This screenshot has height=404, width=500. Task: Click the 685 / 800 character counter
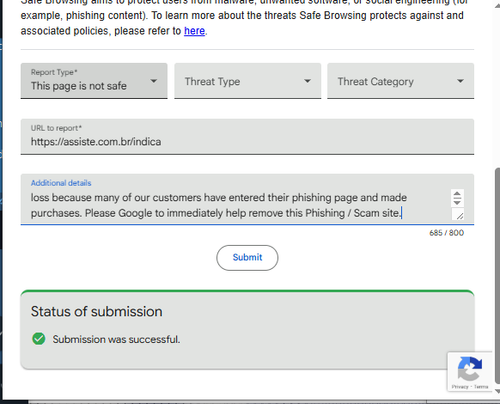point(446,233)
